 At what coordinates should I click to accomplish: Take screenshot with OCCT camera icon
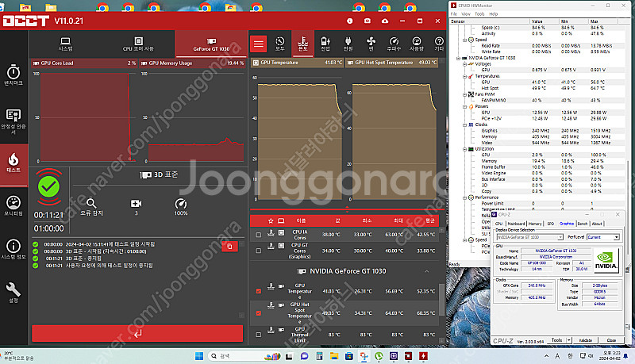pos(368,21)
